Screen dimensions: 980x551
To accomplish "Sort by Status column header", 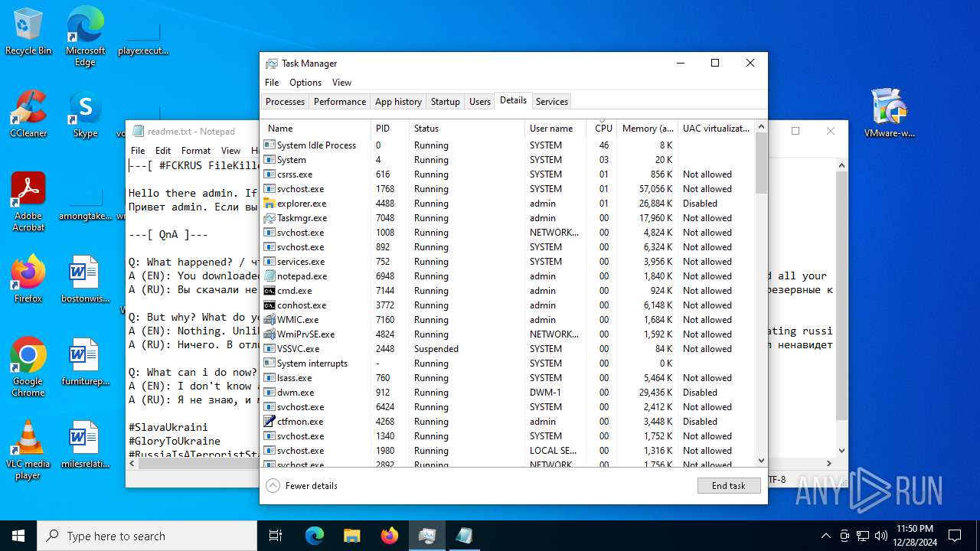I will (467, 129).
